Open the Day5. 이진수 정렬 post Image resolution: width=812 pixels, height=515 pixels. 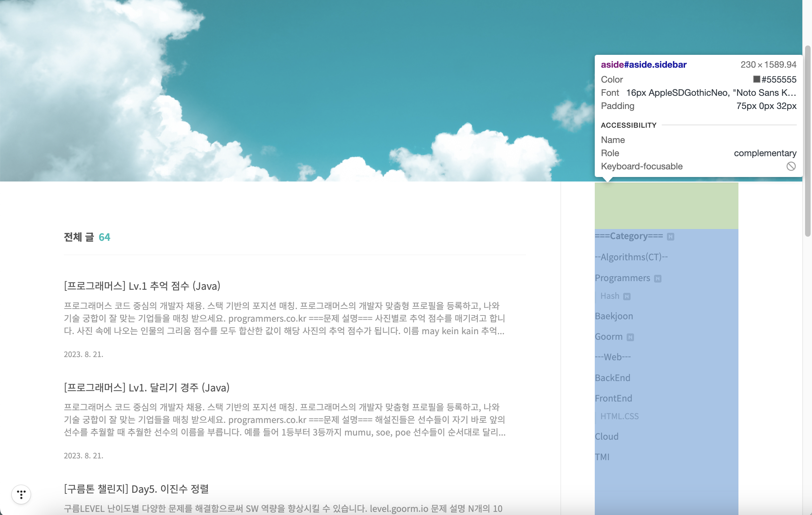pyautogui.click(x=136, y=489)
